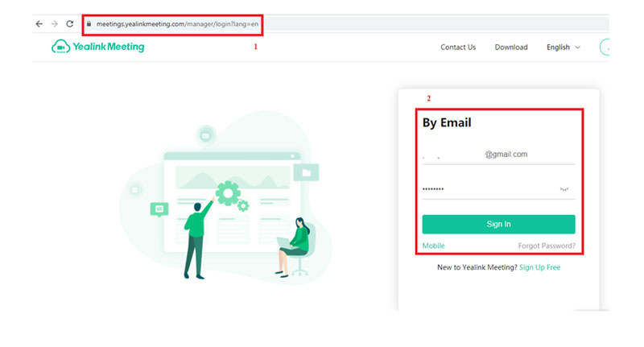
Task: Click the Yealink Meeting logo
Action: [x=97, y=47]
